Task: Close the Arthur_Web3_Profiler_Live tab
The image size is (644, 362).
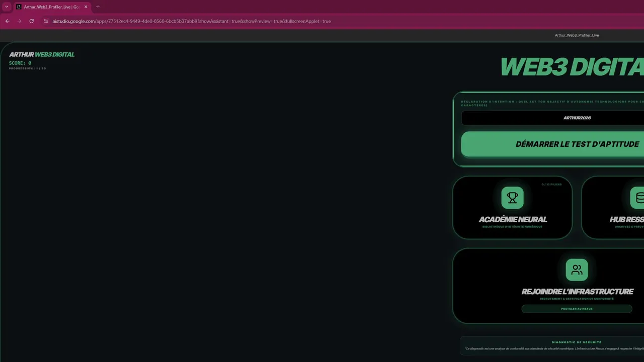Action: click(86, 7)
